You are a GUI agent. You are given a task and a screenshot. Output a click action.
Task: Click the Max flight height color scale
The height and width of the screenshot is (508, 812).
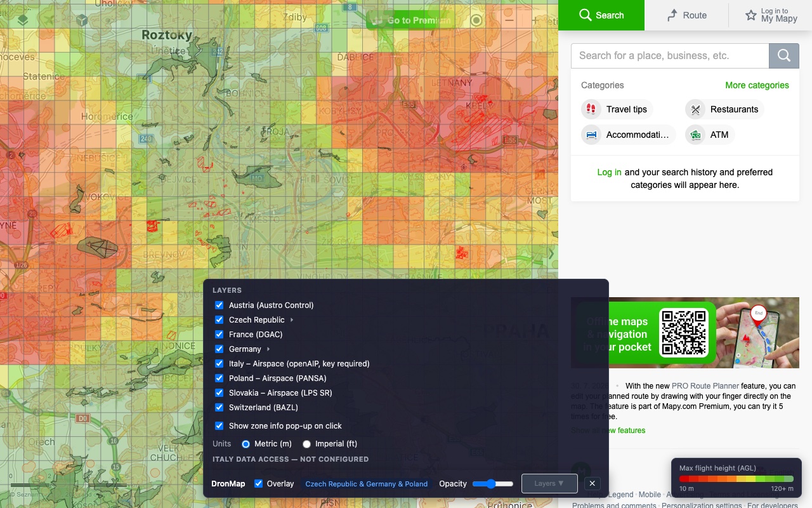(x=736, y=479)
